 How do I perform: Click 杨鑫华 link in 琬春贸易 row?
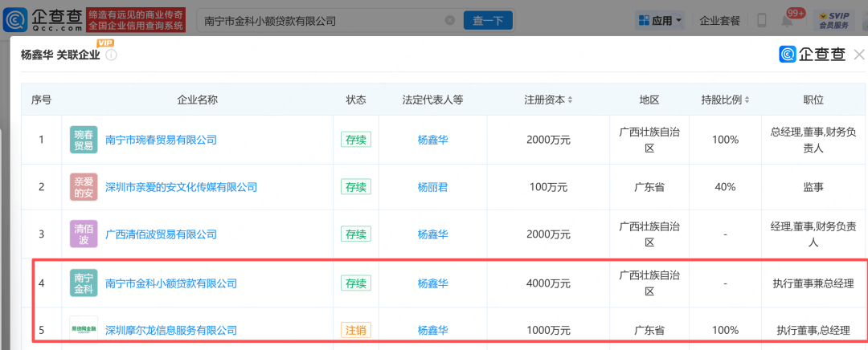[433, 140]
